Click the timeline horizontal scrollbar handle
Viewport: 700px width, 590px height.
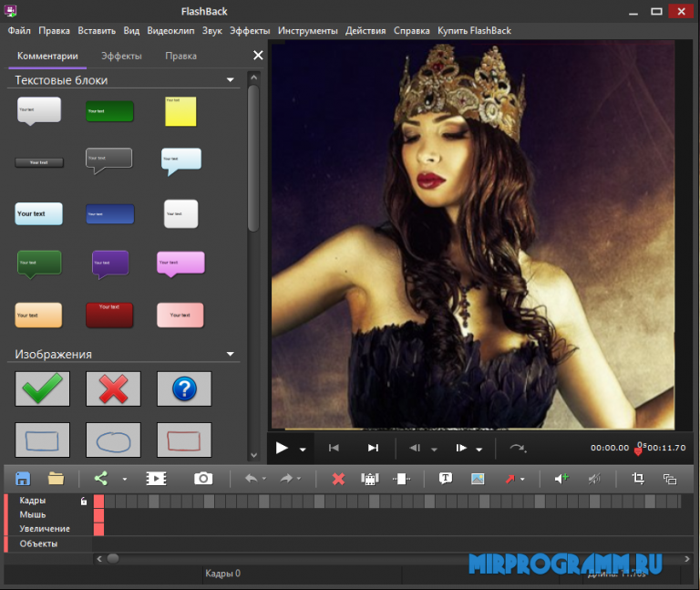113,558
